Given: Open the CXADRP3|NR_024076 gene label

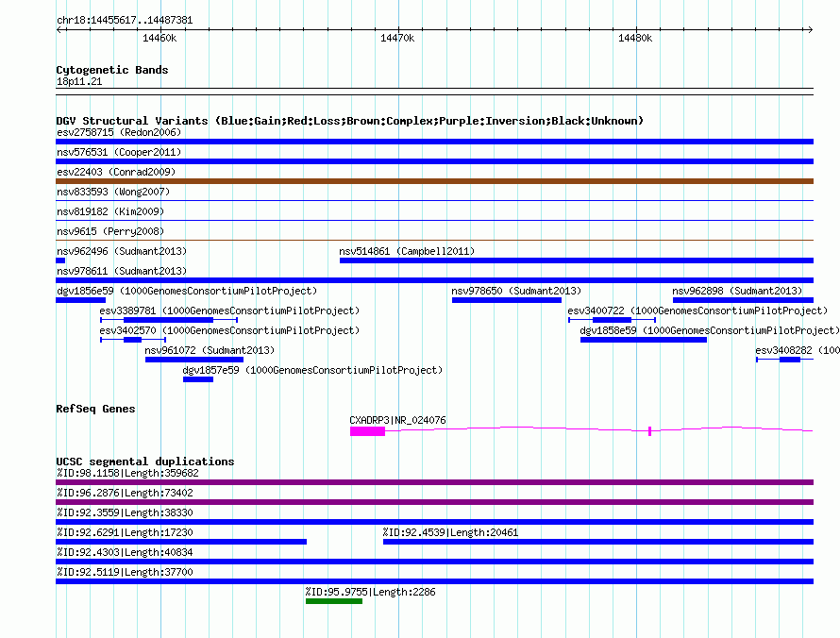Looking at the screenshot, I should (397, 421).
